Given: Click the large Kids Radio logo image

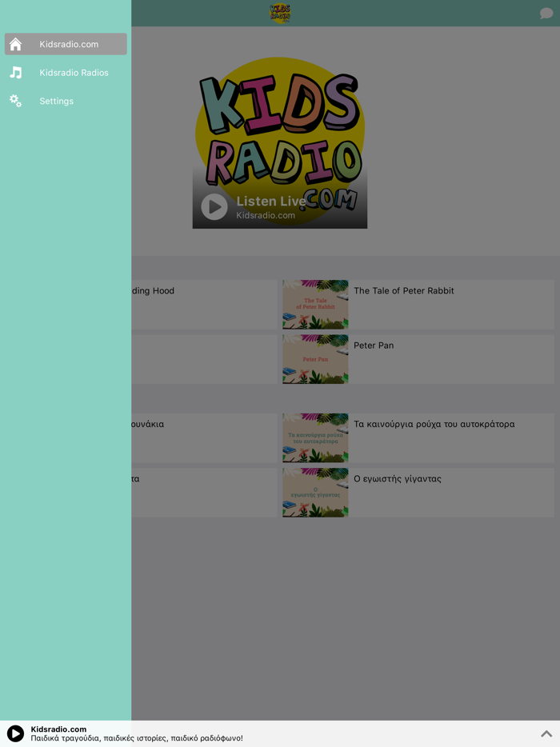Looking at the screenshot, I should 280,142.
